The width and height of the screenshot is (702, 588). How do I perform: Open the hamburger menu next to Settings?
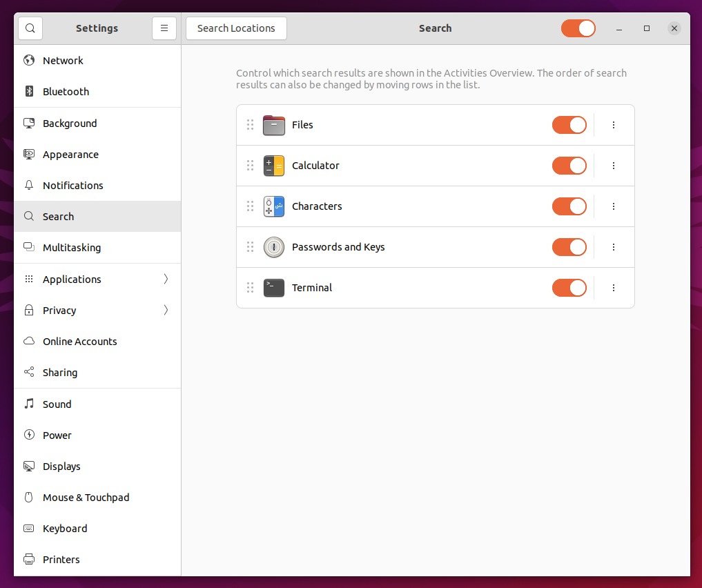(x=164, y=28)
